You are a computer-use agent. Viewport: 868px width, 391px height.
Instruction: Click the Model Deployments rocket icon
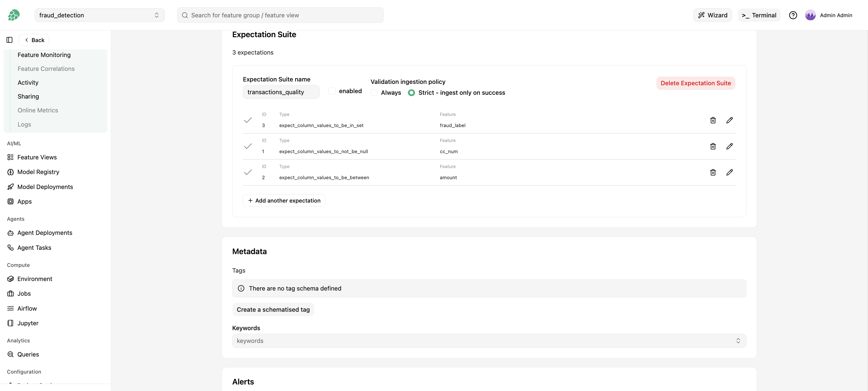point(11,187)
